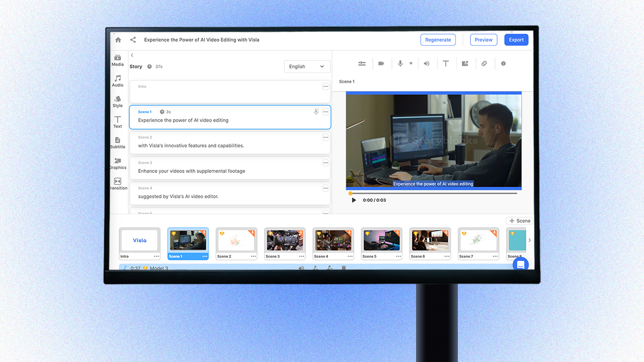Open Scene 2 thumbnail three-dot menu
The height and width of the screenshot is (362, 644).
253,256
